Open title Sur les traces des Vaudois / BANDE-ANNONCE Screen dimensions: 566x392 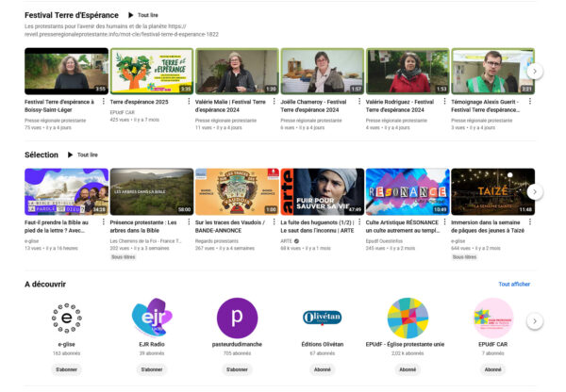(x=230, y=226)
